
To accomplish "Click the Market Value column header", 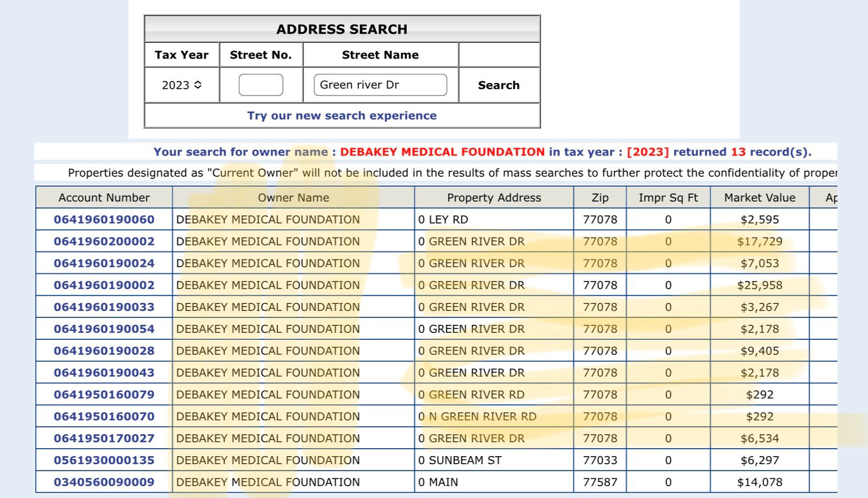I will [x=760, y=197].
